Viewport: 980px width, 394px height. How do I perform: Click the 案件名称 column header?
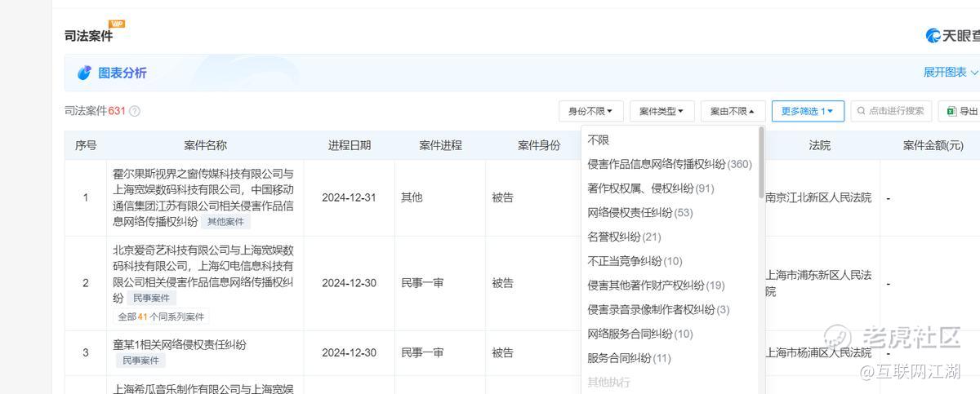206,145
